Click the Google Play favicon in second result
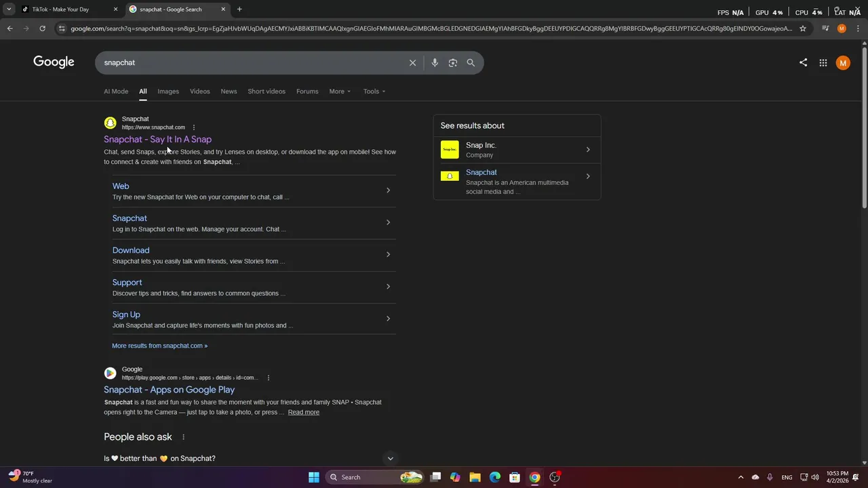Image resolution: width=868 pixels, height=488 pixels. coord(110,373)
